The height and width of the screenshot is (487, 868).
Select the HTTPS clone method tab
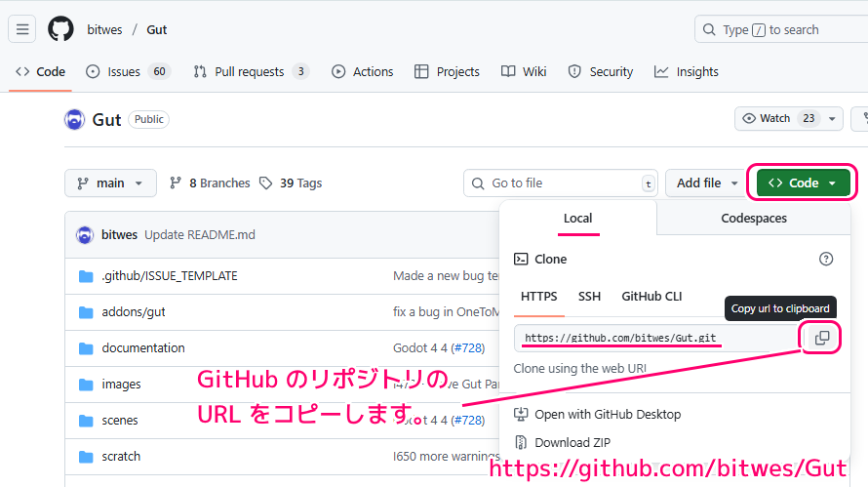pyautogui.click(x=538, y=297)
